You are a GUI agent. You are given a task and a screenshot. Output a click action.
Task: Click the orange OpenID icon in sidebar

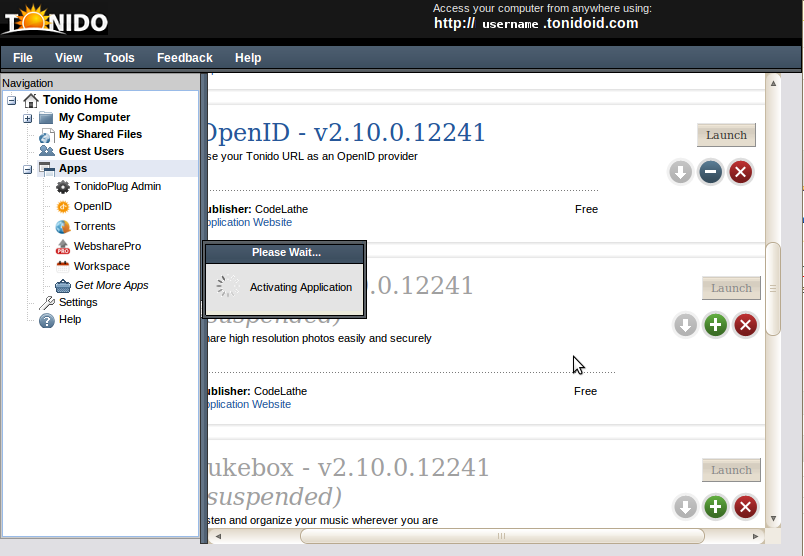(63, 206)
